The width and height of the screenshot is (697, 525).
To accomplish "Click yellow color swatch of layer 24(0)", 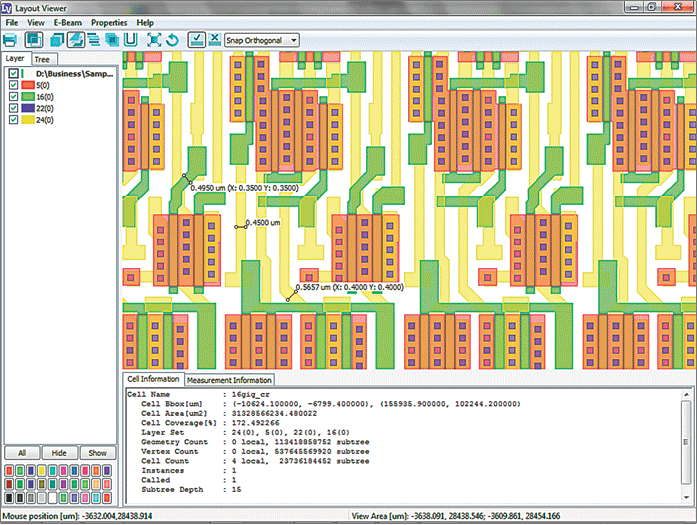I will [x=28, y=120].
